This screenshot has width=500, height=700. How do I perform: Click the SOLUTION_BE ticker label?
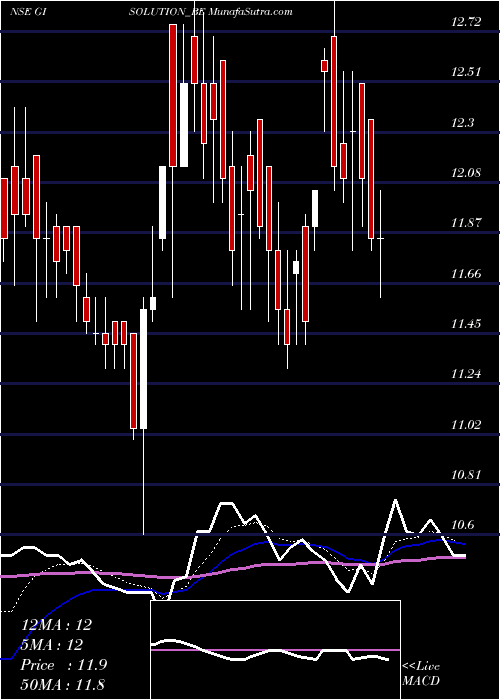pyautogui.click(x=167, y=12)
